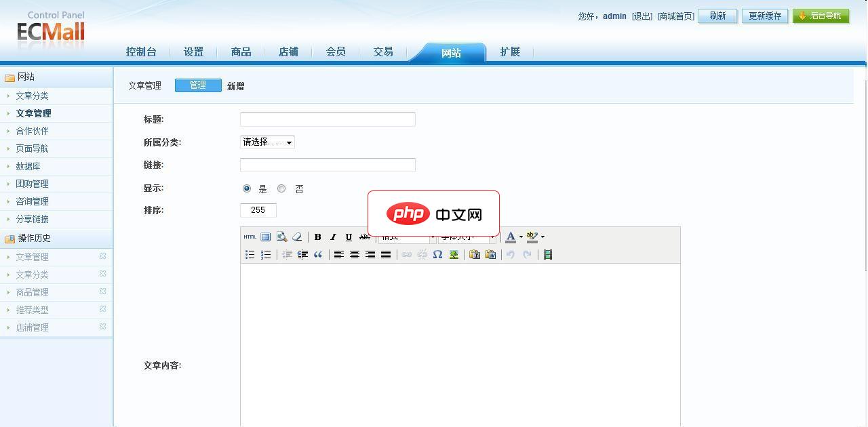868x427 pixels.
Task: Insert a special character (Ω) in editor
Action: click(437, 254)
